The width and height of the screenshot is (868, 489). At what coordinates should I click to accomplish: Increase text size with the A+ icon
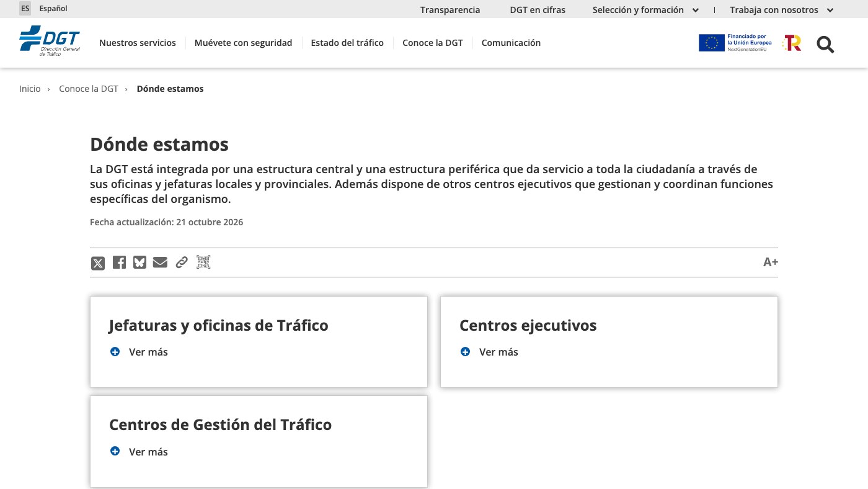tap(771, 262)
